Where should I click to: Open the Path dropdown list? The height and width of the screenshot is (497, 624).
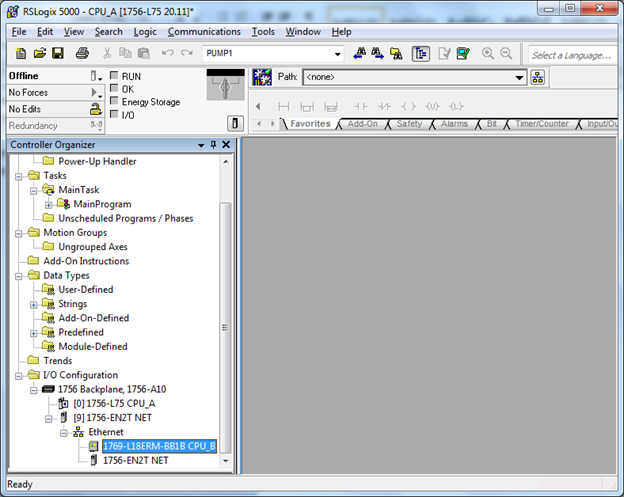(519, 77)
